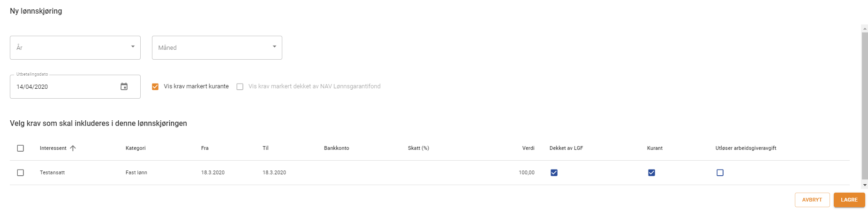Image resolution: width=868 pixels, height=210 pixels.
Task: Open the calendar date picker icon
Action: coord(124,86)
